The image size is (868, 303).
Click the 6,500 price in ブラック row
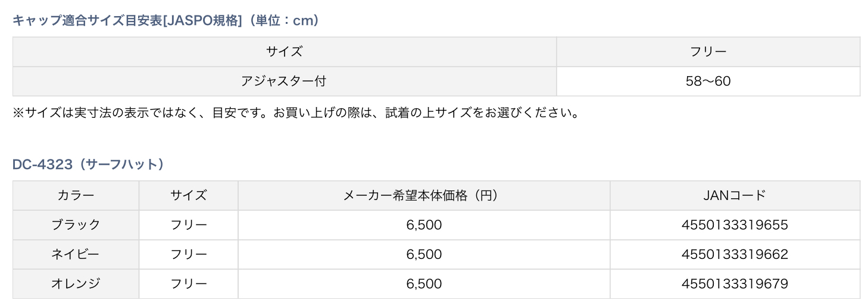tap(424, 225)
